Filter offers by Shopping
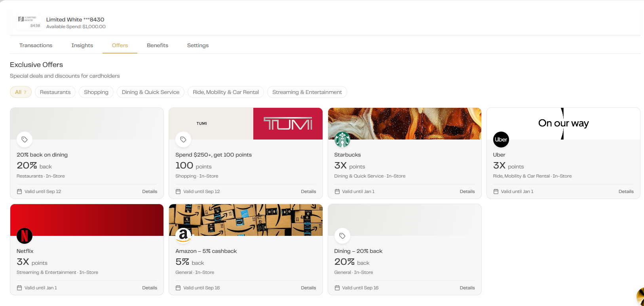Screen dimensions: 644x306 pos(96,92)
